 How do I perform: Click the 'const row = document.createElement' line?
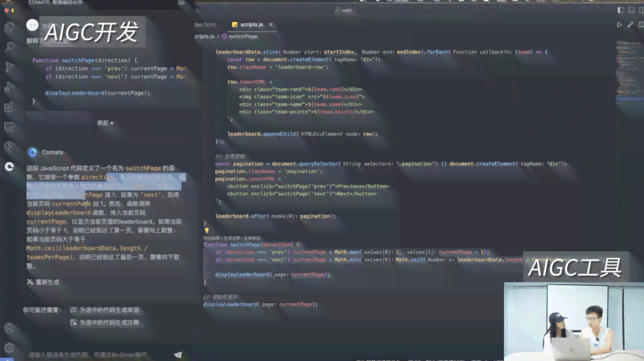pos(304,59)
